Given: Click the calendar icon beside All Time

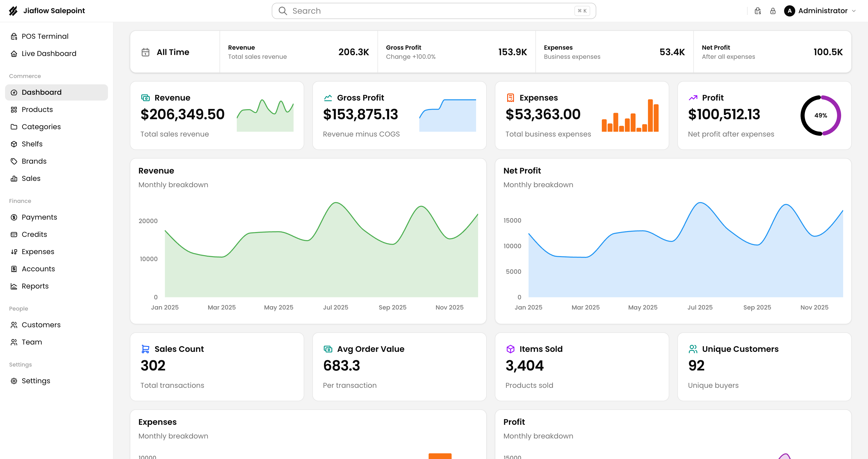Looking at the screenshot, I should [146, 52].
